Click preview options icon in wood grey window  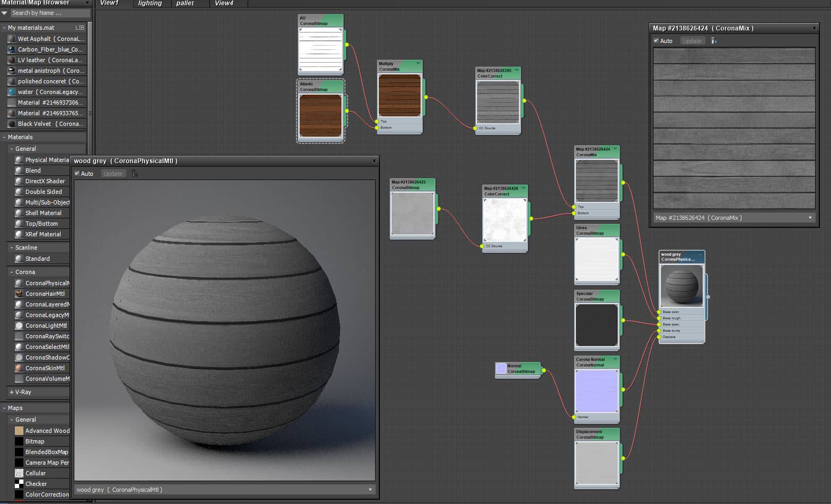pyautogui.click(x=135, y=174)
